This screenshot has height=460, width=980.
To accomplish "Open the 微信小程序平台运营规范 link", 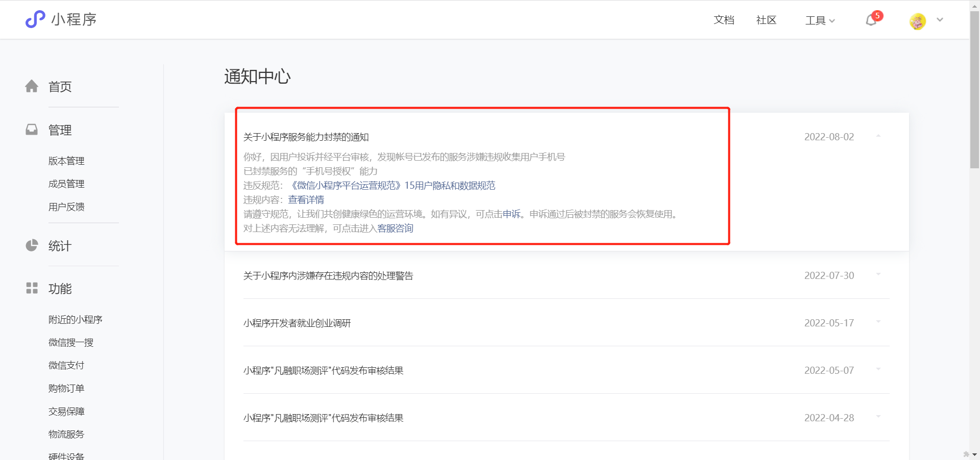I will tap(392, 186).
